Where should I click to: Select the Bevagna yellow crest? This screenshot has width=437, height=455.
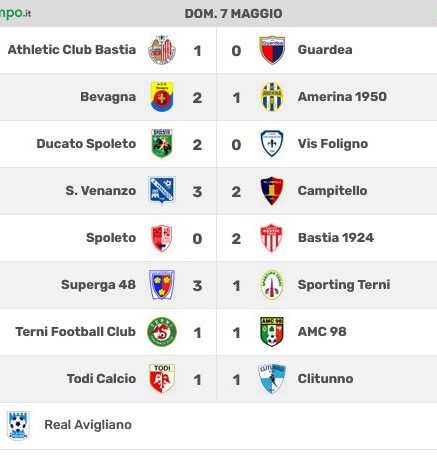tap(162, 97)
